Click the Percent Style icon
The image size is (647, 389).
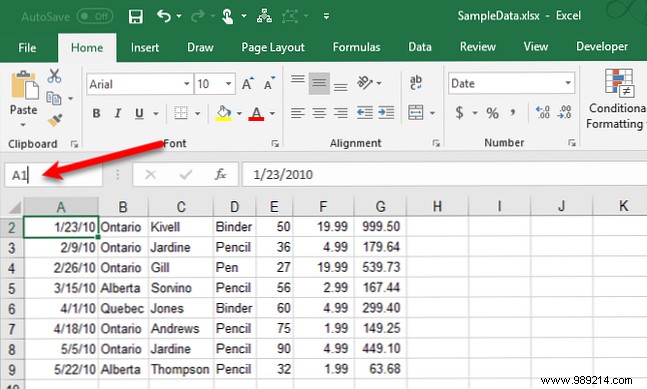492,113
